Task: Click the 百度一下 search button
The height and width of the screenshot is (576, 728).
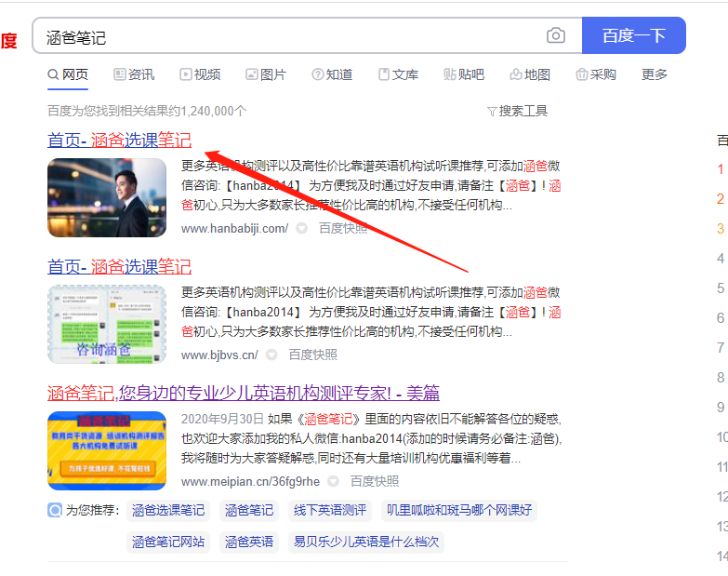Action: [634, 35]
